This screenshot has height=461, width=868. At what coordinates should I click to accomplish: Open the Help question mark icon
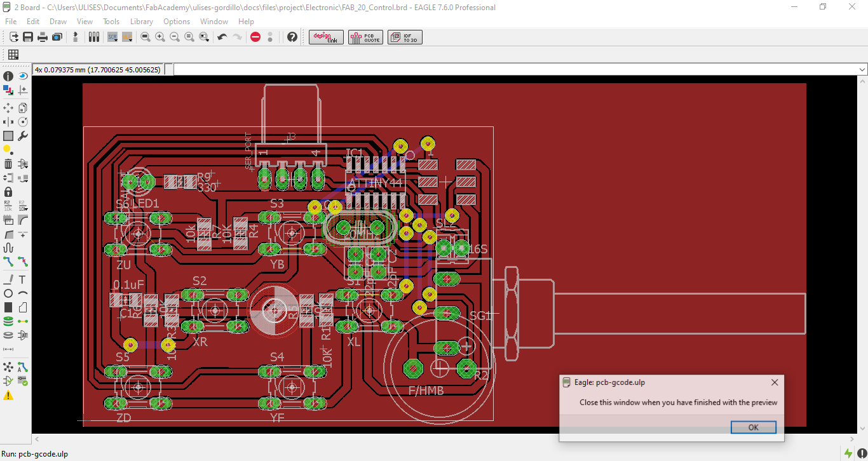[x=292, y=37]
